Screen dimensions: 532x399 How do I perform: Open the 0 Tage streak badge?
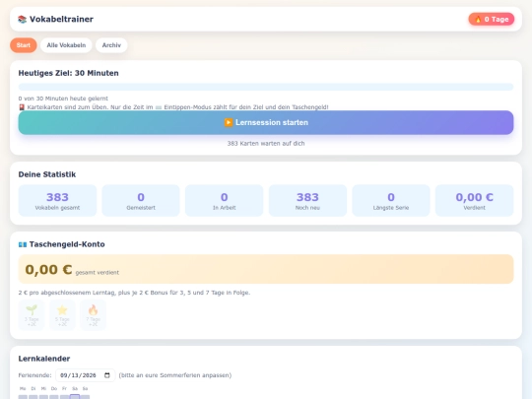pyautogui.click(x=492, y=20)
